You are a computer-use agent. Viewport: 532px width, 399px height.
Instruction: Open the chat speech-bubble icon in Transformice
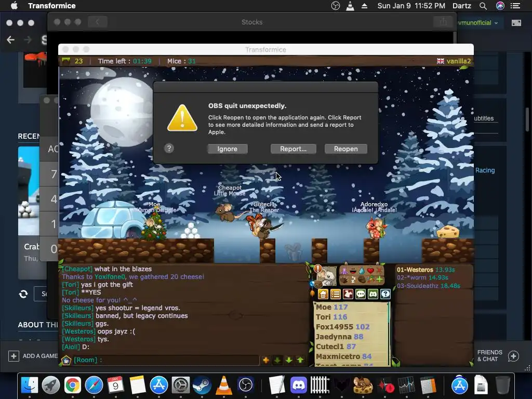[x=361, y=294]
